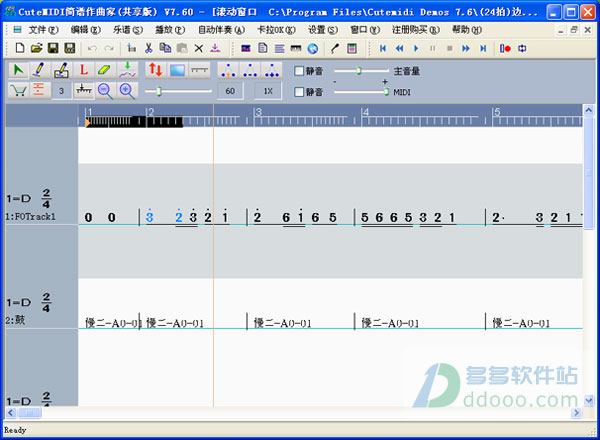The image size is (600, 440).
Task: Click the Undo arrow icon
Action: tap(92, 48)
